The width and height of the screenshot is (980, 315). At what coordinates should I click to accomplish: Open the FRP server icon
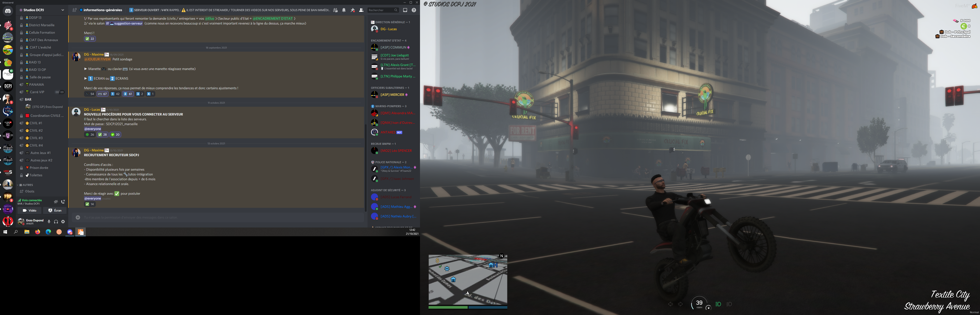tap(8, 197)
